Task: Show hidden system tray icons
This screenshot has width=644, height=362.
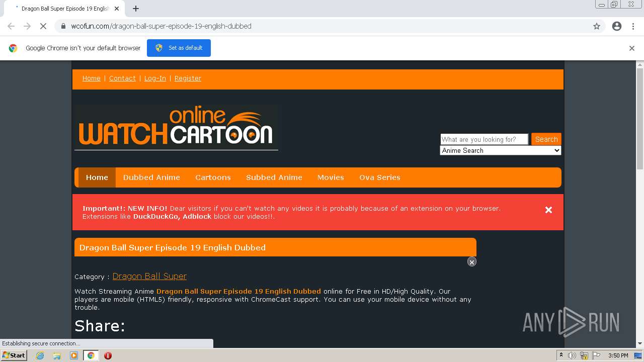Action: [x=561, y=355]
